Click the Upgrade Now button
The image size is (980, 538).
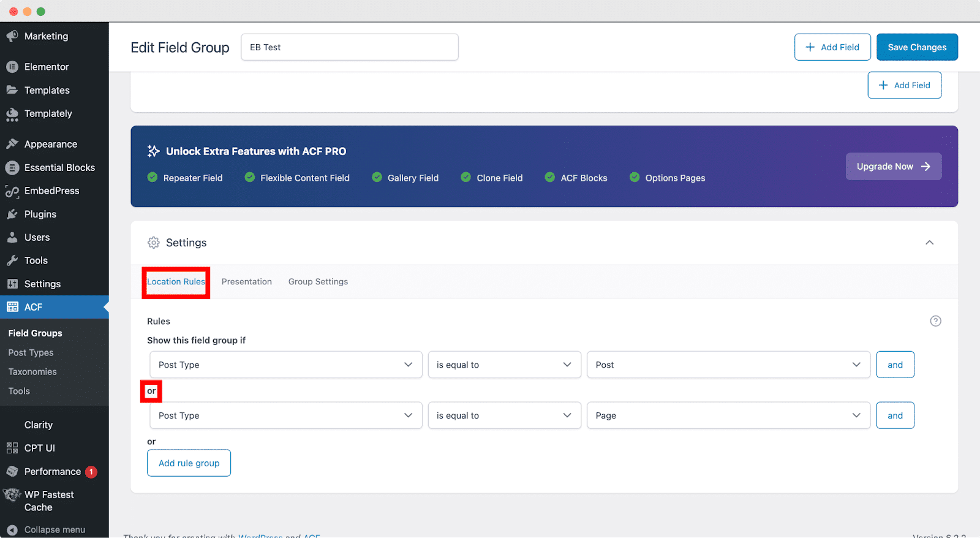(894, 167)
